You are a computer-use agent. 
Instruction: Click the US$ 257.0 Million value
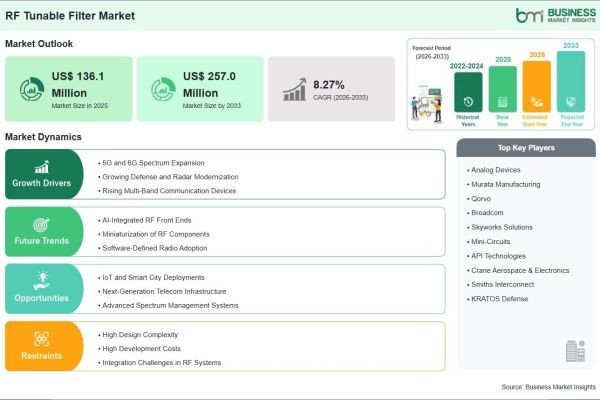pos(209,85)
